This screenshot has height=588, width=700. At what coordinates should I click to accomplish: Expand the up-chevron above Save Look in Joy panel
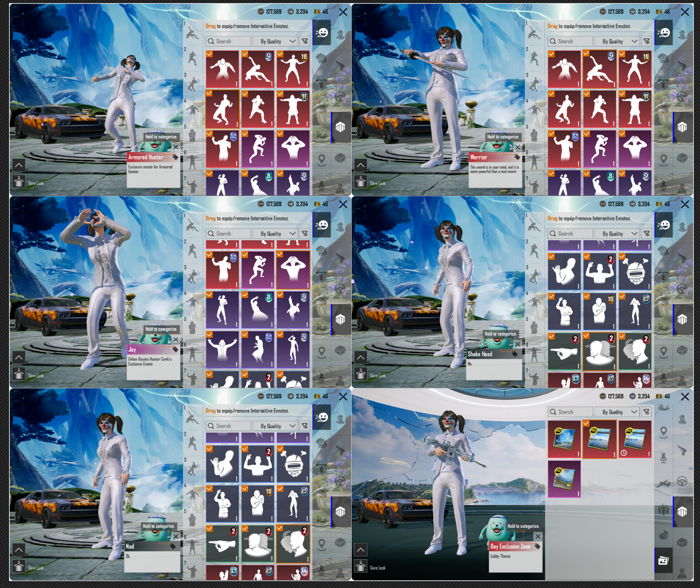tap(19, 357)
